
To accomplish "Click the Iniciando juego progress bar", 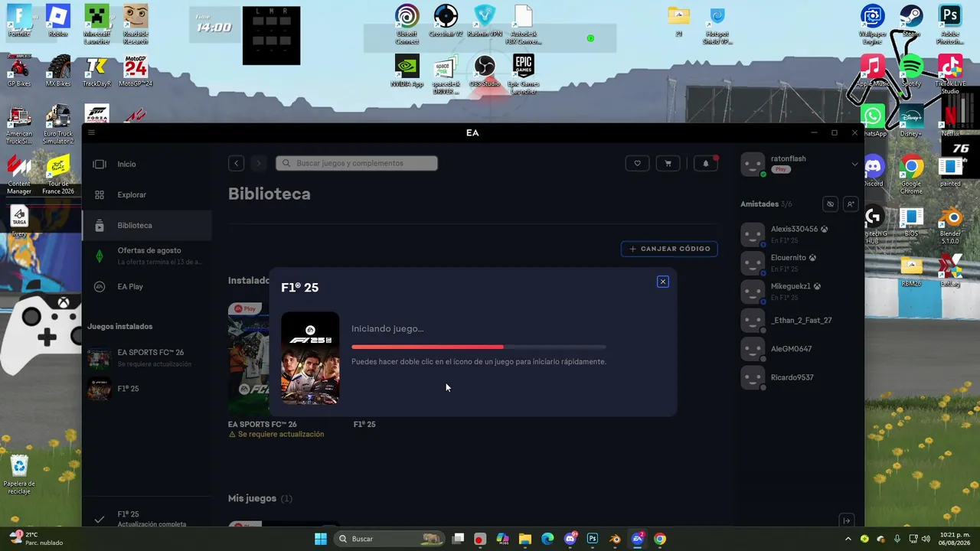I will (479, 347).
